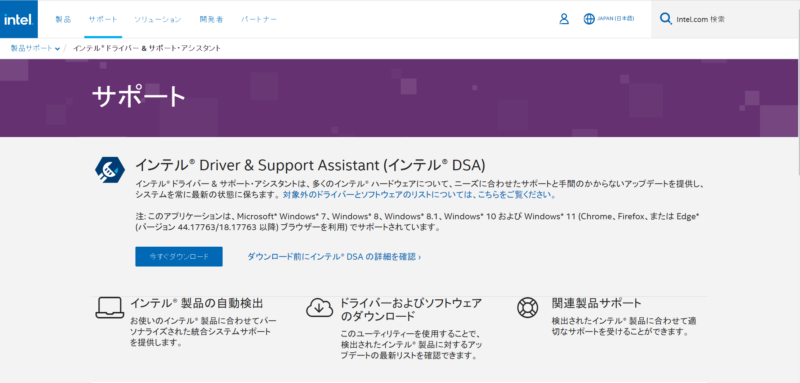This screenshot has width=800, height=383.
Task: Open the user account icon
Action: [564, 19]
